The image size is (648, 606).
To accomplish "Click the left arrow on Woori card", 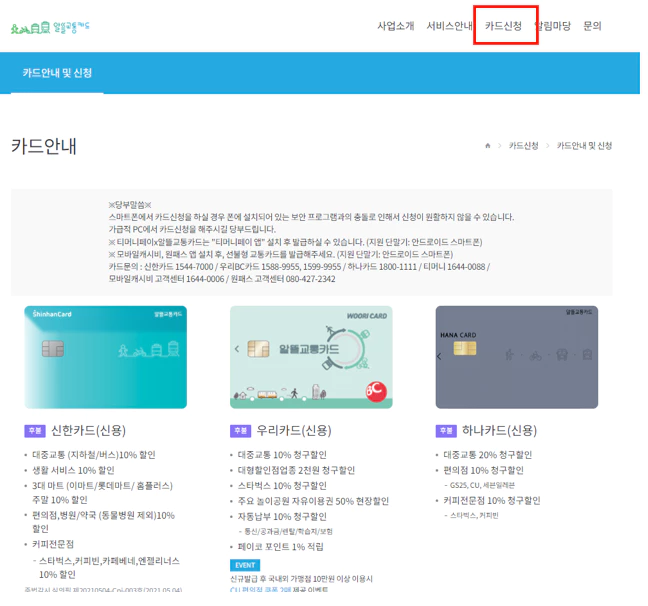I will point(237,349).
